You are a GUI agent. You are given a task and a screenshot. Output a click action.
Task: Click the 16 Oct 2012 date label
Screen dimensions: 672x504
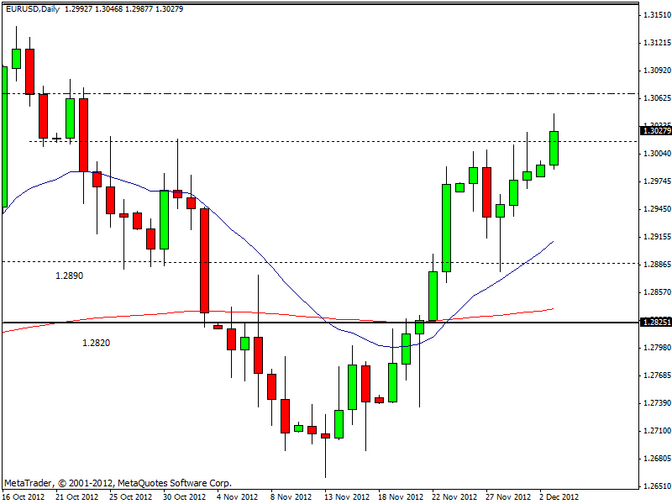(x=22, y=496)
